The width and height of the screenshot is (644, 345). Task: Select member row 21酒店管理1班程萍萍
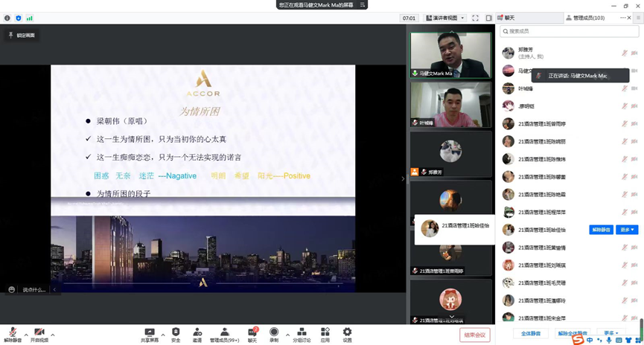[x=570, y=212]
